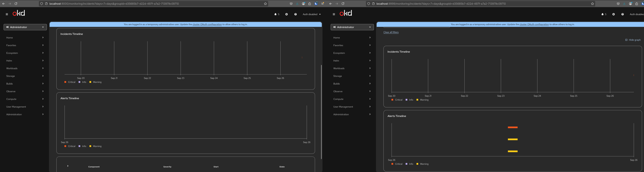This screenshot has width=644, height=172.
Task: Open cluster OAuth configuration link in left window
Action: click(207, 24)
